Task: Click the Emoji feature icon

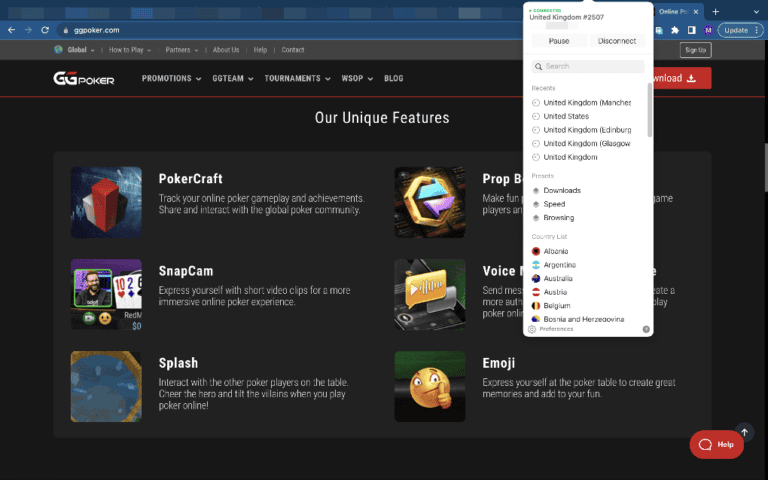Action: click(x=430, y=386)
